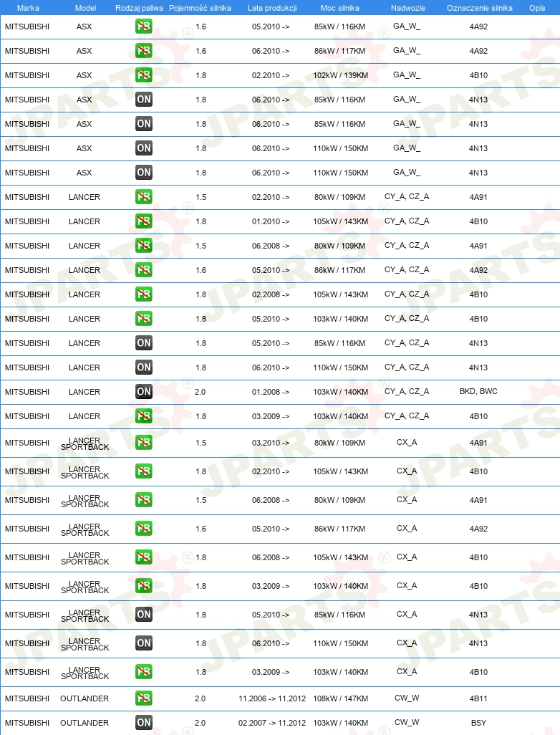Click diesel ON icon for Lancer 2.0 BKD, BWC row
Screen dimensions: 560x735
[143, 392]
